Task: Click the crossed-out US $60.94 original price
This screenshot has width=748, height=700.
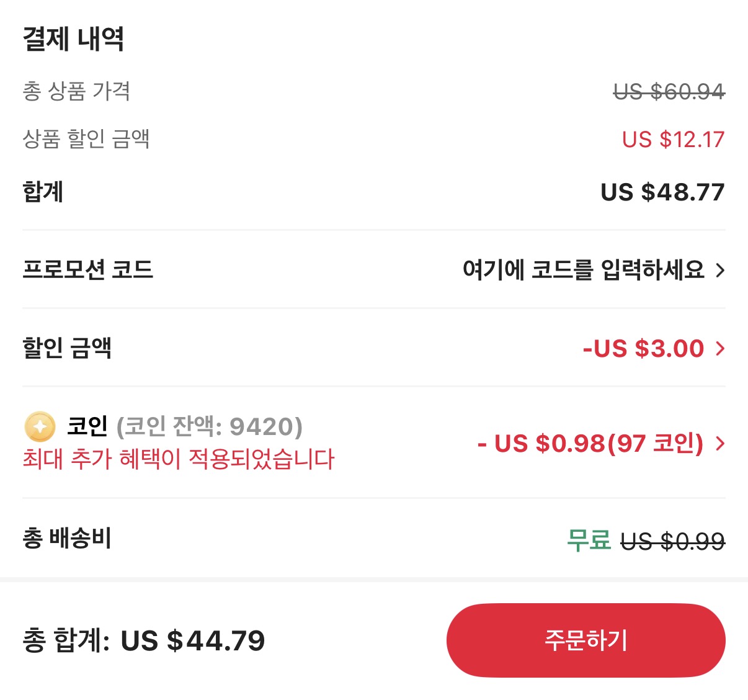Action: click(x=668, y=92)
